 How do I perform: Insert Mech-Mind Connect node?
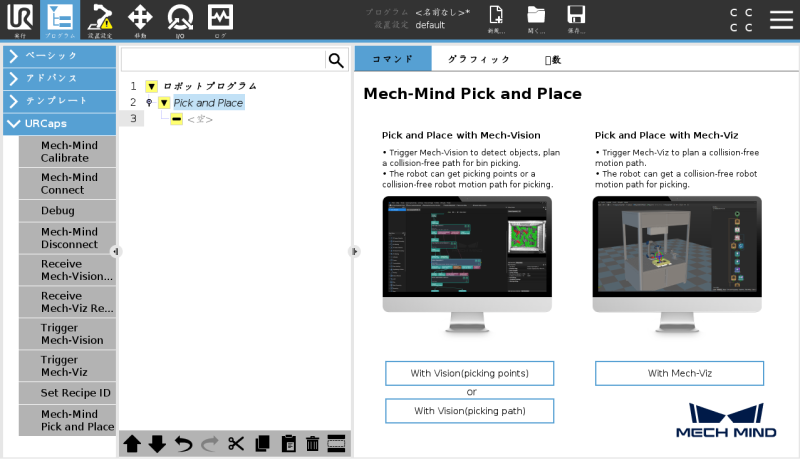click(x=67, y=184)
